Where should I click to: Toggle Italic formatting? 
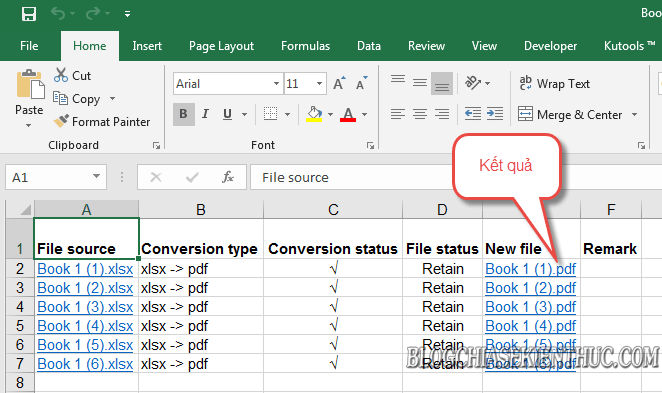[x=205, y=114]
